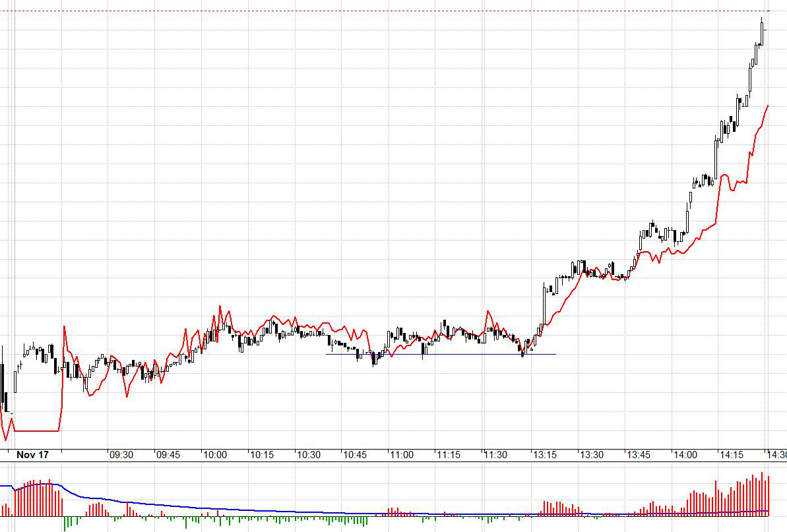This screenshot has width=787, height=532.
Task: Click the flat bottom segment of the red line
Action: pos(36,431)
